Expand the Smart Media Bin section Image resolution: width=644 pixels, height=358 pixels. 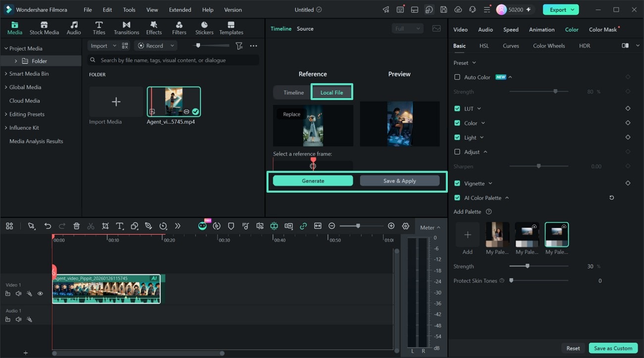point(6,74)
